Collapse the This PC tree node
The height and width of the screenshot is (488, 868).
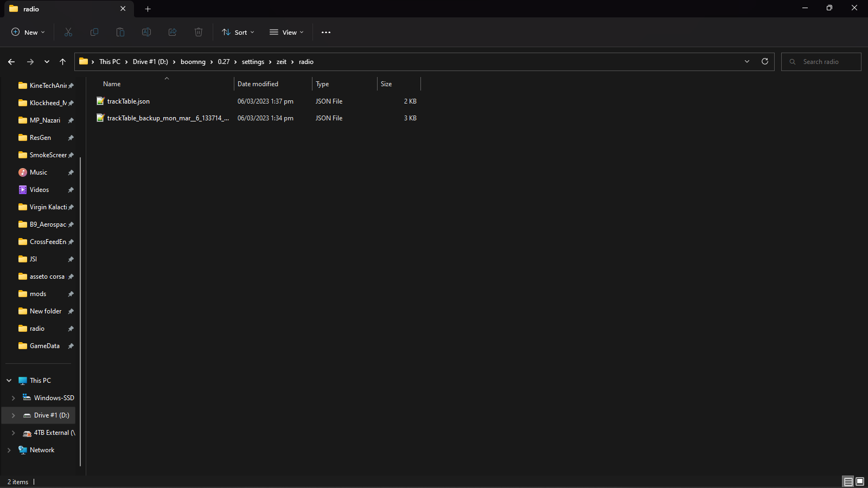point(9,381)
